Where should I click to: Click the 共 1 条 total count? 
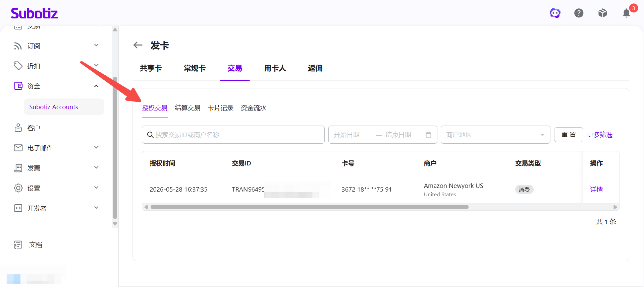click(x=606, y=221)
